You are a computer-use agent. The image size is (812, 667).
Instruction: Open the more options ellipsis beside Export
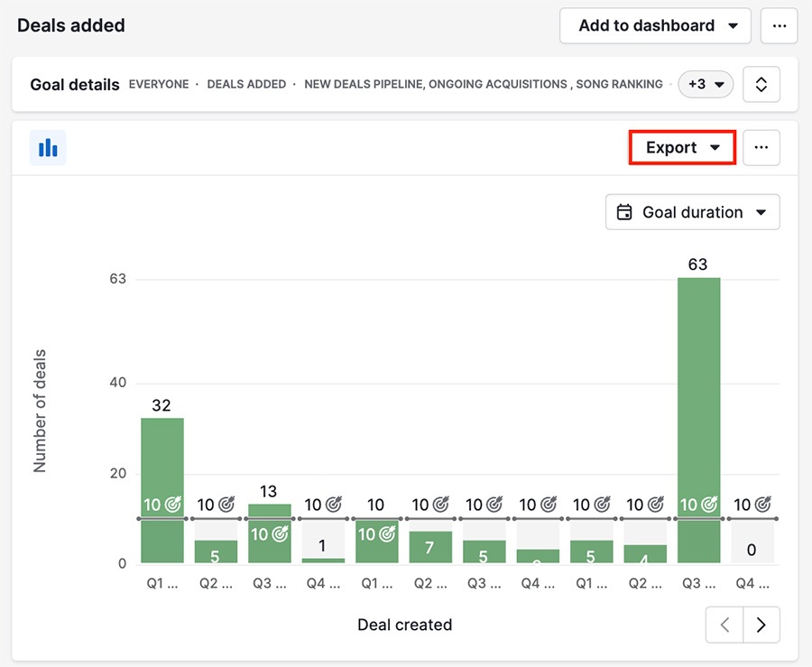[762, 147]
